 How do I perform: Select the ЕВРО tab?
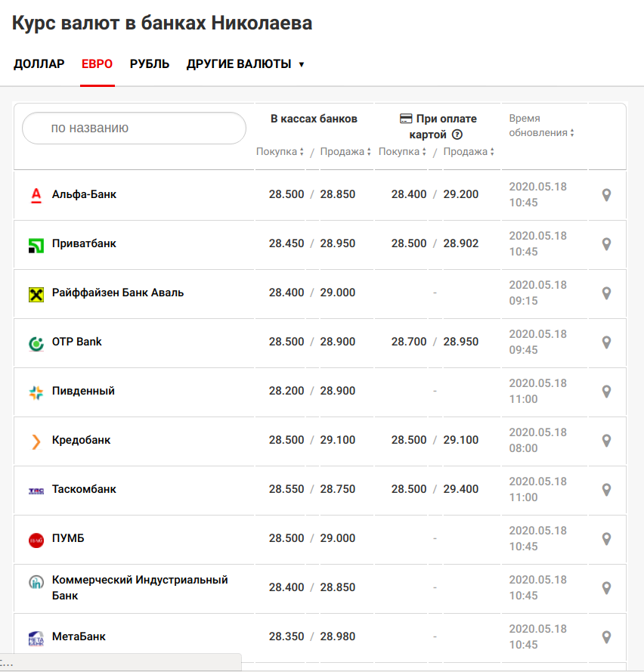[x=98, y=64]
